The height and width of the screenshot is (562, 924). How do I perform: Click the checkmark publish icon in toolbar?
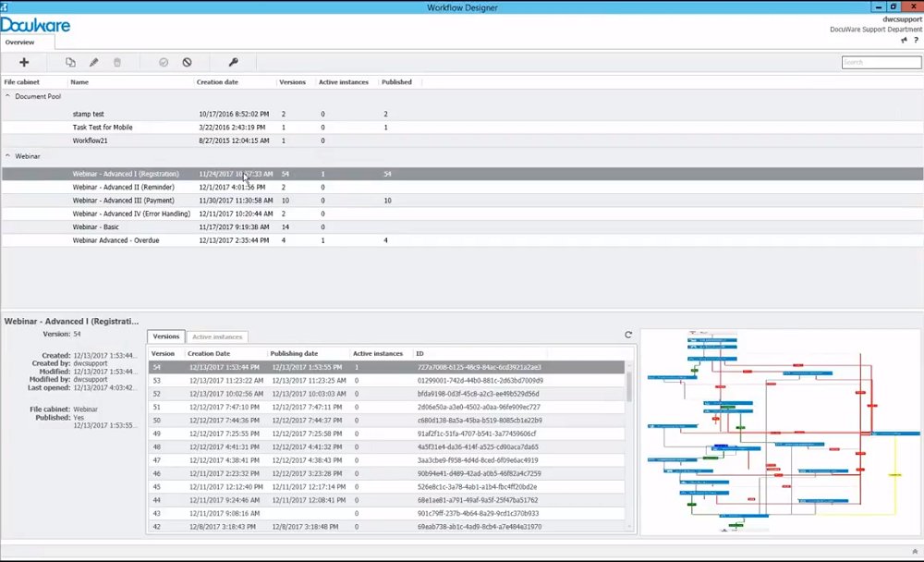tap(164, 62)
